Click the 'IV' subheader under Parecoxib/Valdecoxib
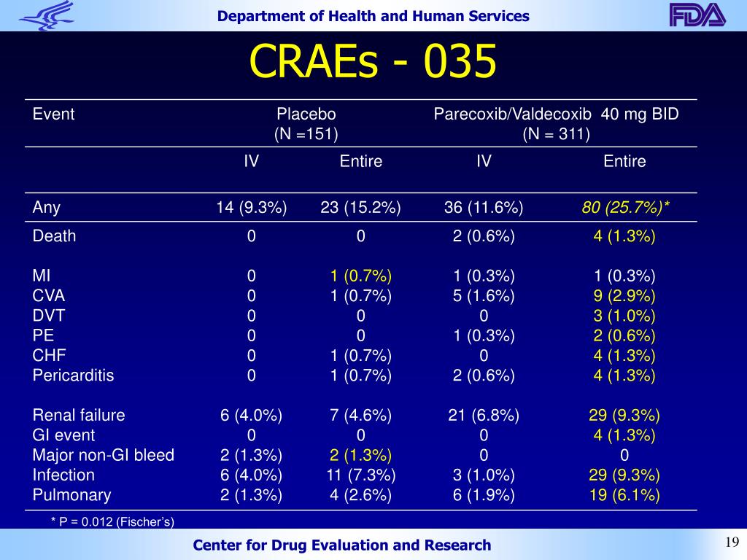 484,161
